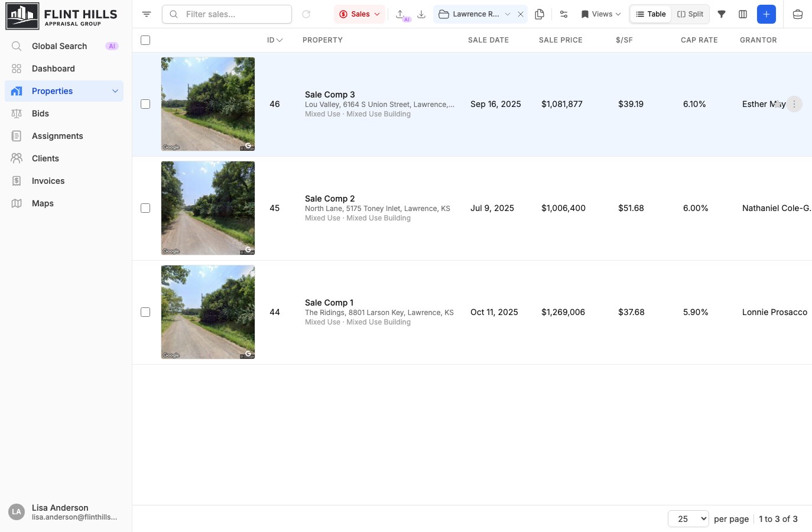Click the Flint Hills Appraisal Group logo
812x532 pixels.
click(62, 16)
